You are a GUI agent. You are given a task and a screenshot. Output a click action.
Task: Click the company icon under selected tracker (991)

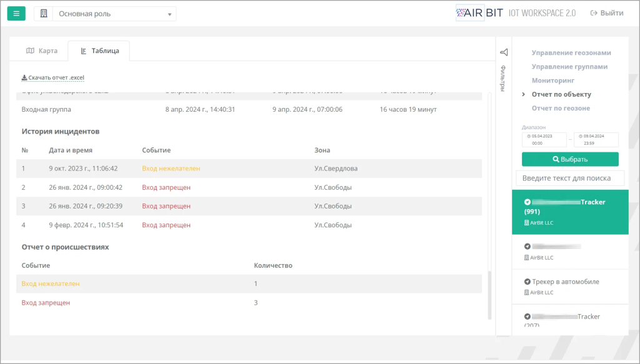(526, 222)
